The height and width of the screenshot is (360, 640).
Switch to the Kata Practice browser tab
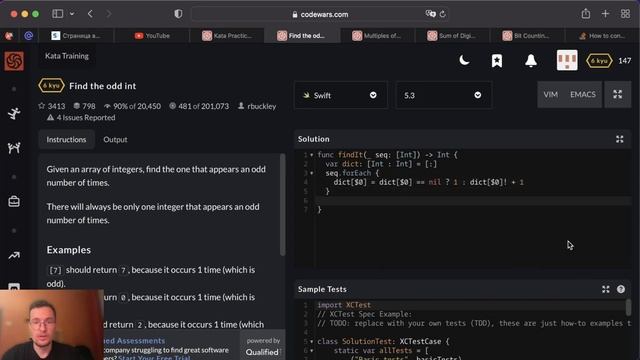click(x=227, y=36)
